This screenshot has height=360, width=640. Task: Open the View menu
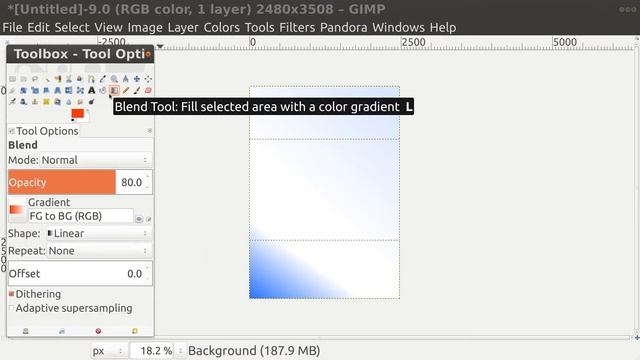[x=109, y=27]
